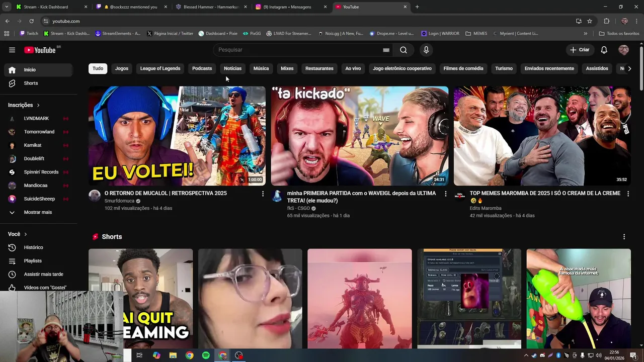The image size is (644, 362).
Task: Open Task View on the taskbar
Action: (139, 355)
